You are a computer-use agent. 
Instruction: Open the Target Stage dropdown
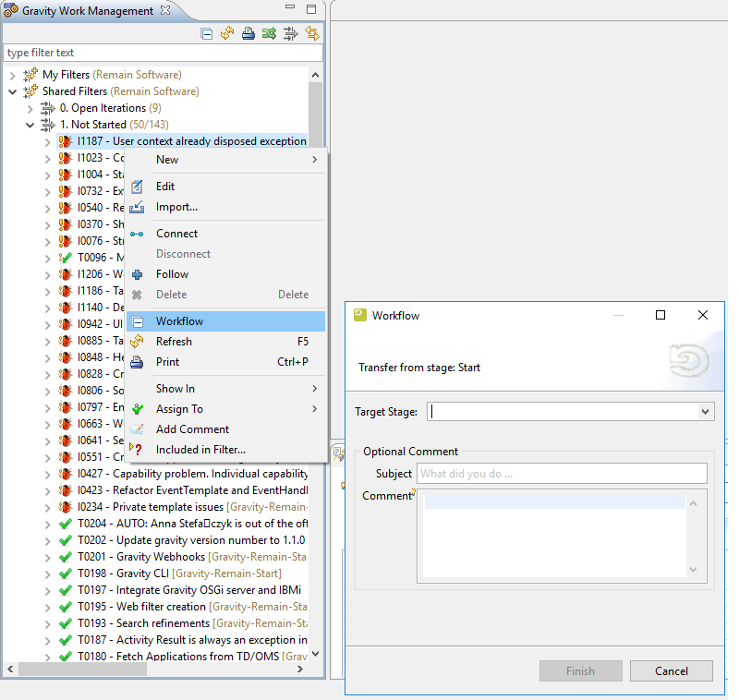(706, 412)
